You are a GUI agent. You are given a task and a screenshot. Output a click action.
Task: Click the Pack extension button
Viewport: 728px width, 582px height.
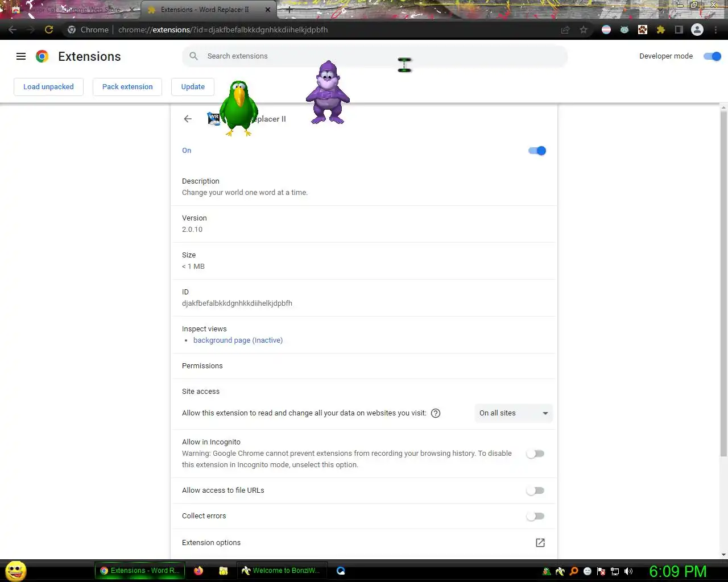pyautogui.click(x=127, y=87)
